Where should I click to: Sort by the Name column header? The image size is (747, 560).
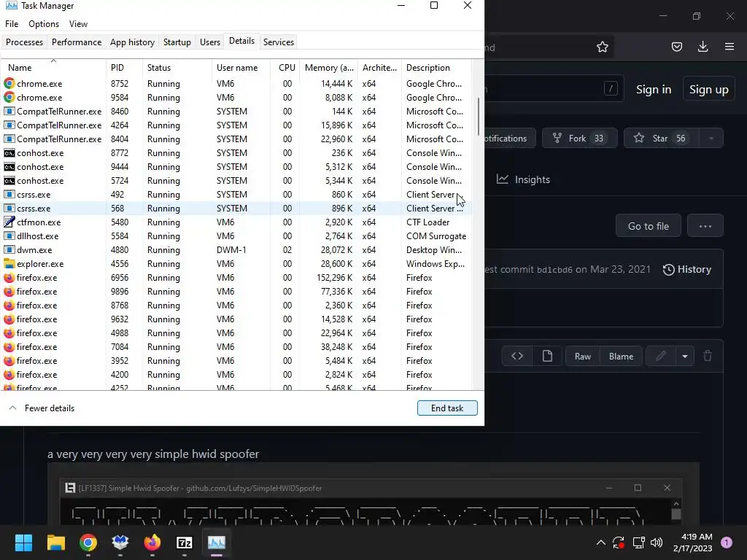(x=53, y=68)
